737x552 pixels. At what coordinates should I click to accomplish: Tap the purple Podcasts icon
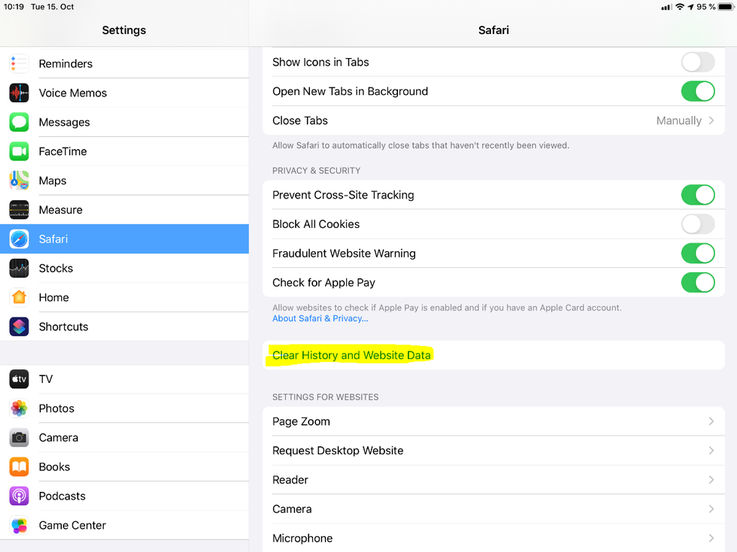click(x=19, y=496)
